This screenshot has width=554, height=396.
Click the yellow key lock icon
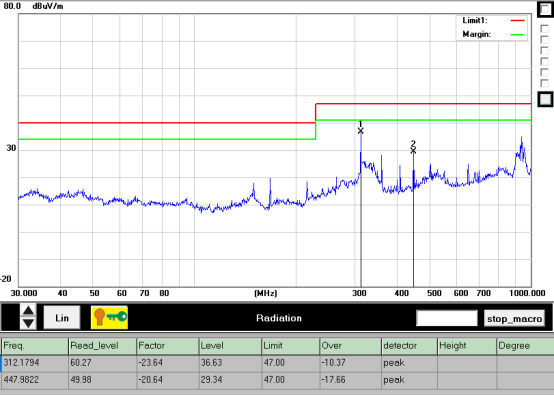109,318
